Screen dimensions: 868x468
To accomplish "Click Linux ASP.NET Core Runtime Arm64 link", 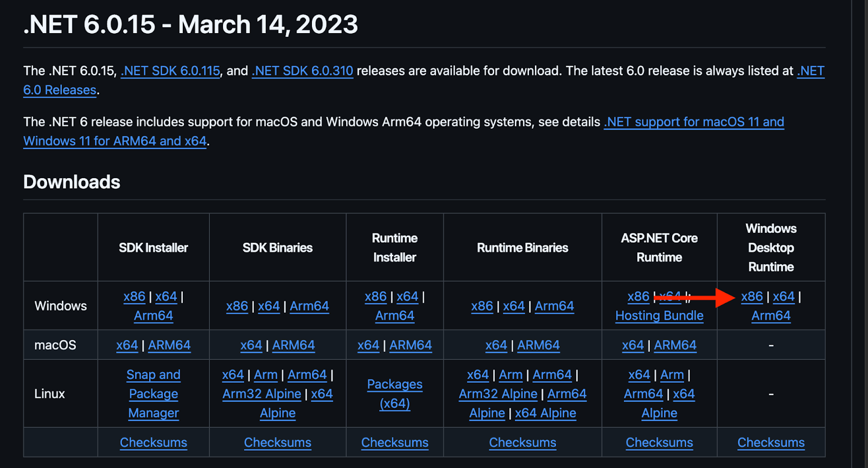I will point(643,394).
